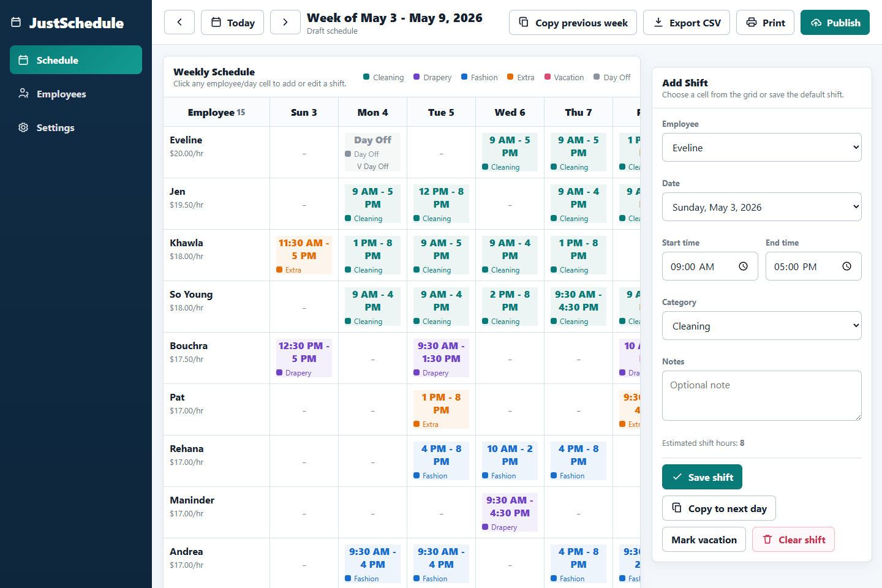Jump to Today
This screenshot has width=882, height=588.
(232, 22)
